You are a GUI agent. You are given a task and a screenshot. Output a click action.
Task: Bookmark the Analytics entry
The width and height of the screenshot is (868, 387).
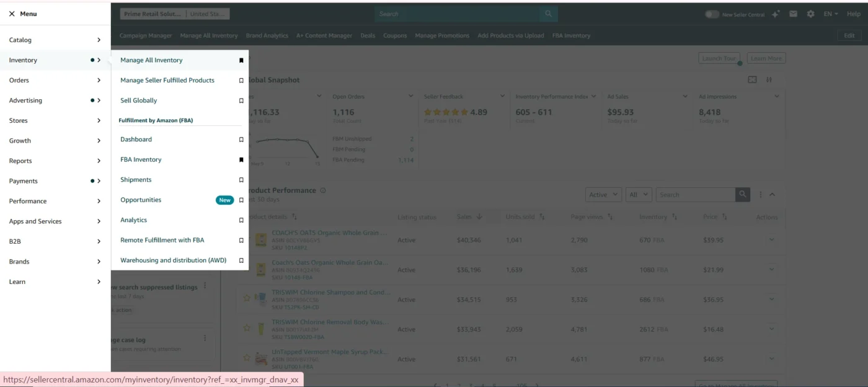pos(241,220)
